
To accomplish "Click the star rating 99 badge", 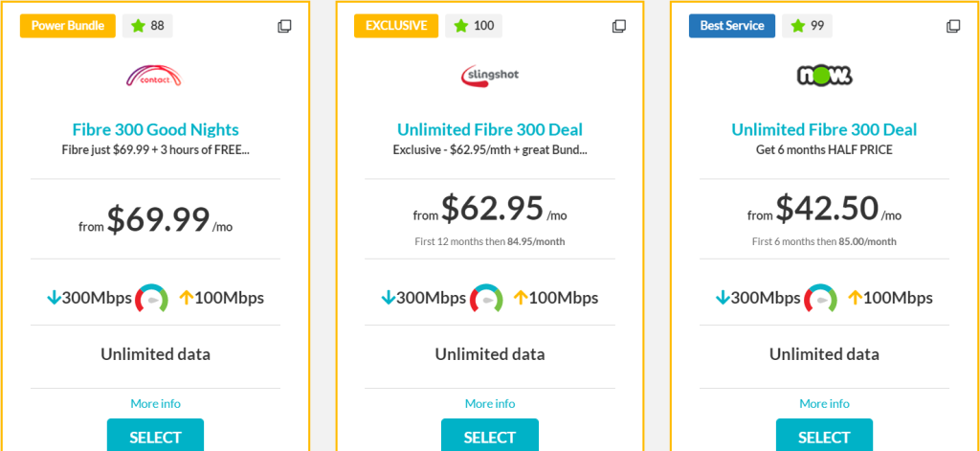I will 809,26.
